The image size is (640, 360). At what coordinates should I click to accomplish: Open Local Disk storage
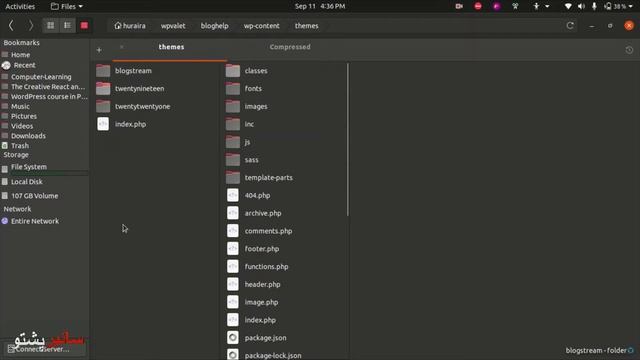point(27,182)
